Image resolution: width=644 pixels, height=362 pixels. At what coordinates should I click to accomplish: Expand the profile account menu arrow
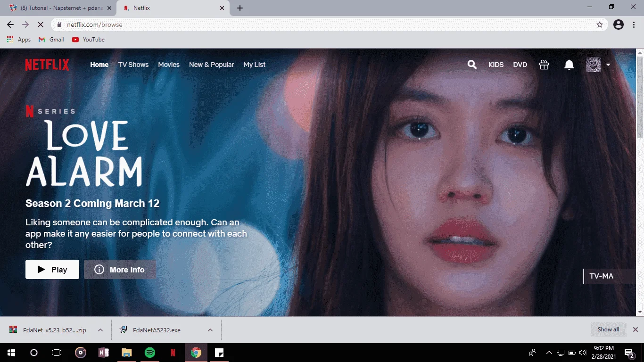point(608,65)
